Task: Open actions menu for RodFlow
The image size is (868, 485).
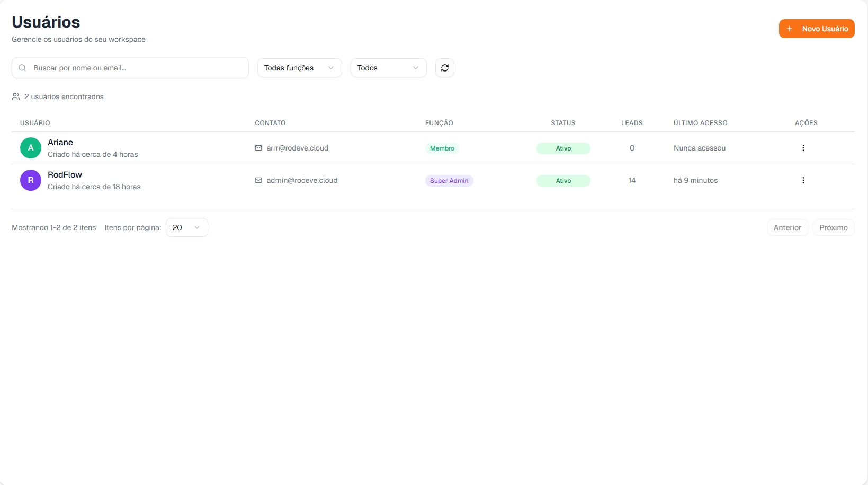Action: tap(803, 180)
